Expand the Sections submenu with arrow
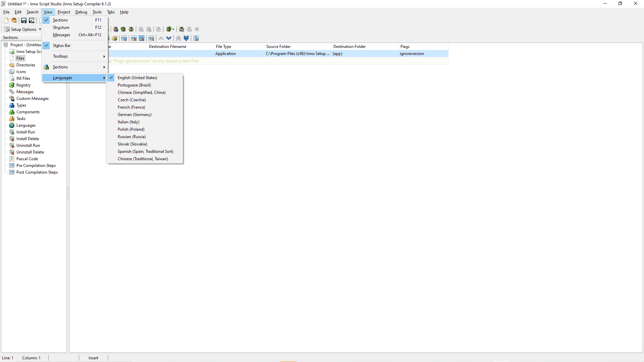The image size is (644, 362). click(75, 67)
